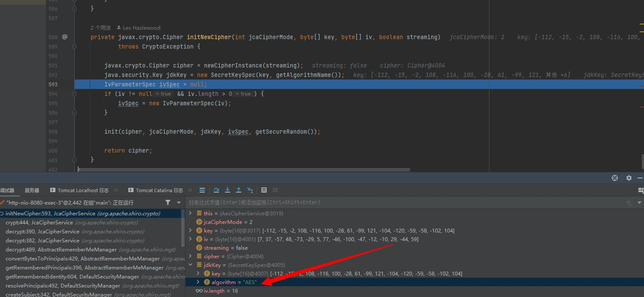Click the Step Out upload-arrow icon

[239, 190]
